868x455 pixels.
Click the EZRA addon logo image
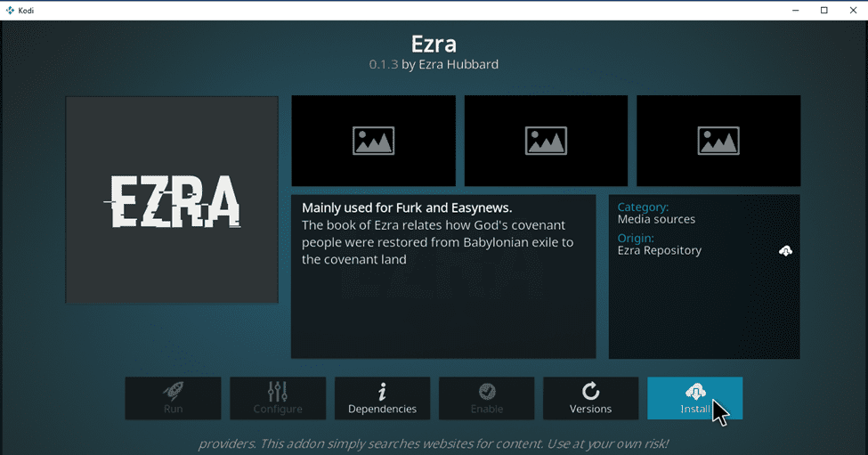click(172, 199)
